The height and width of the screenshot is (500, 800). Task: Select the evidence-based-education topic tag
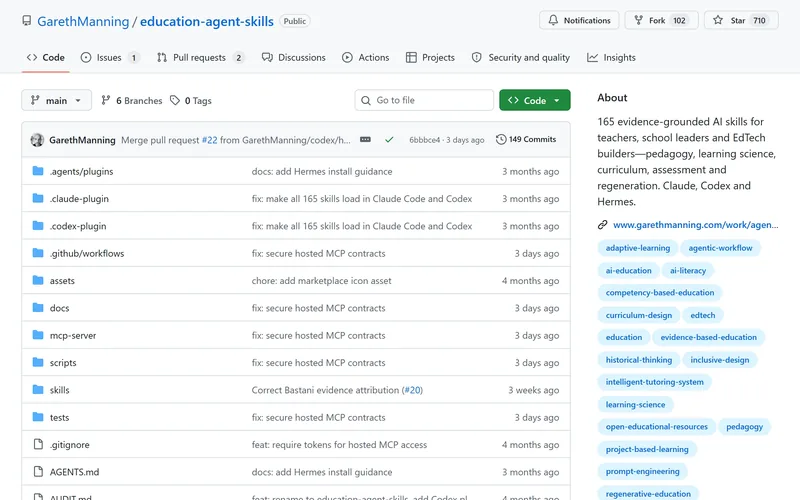point(708,337)
